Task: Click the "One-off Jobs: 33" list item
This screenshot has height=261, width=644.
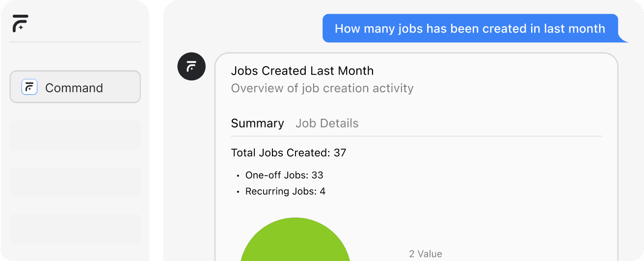Action: (x=284, y=175)
